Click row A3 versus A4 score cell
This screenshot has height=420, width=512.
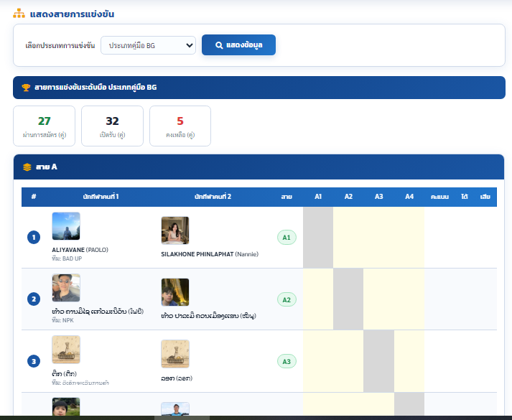click(x=409, y=361)
